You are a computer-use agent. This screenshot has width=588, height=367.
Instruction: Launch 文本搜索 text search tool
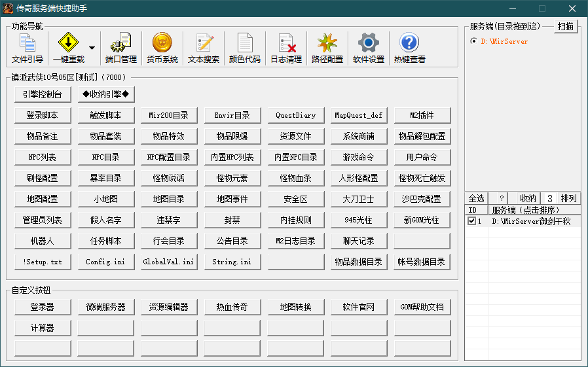pyautogui.click(x=204, y=48)
